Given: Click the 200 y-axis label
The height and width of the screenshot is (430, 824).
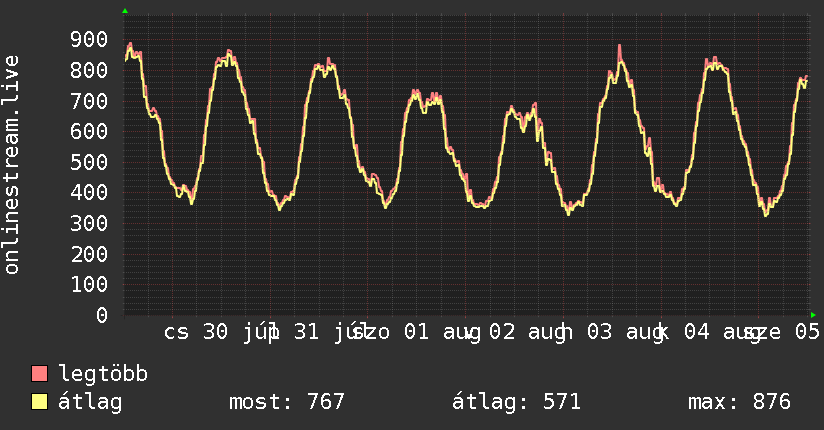Looking at the screenshot, I should point(89,254).
